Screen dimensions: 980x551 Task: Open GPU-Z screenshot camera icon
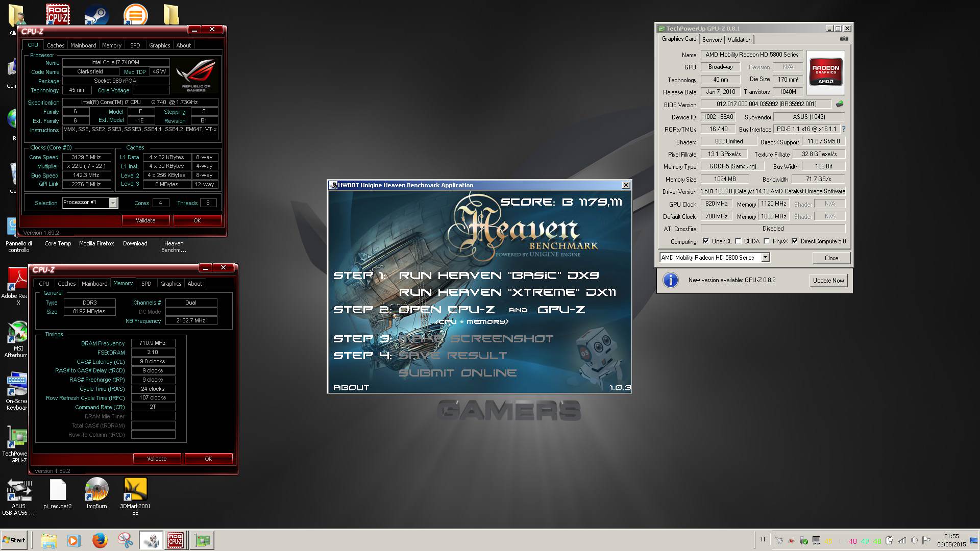tap(844, 39)
